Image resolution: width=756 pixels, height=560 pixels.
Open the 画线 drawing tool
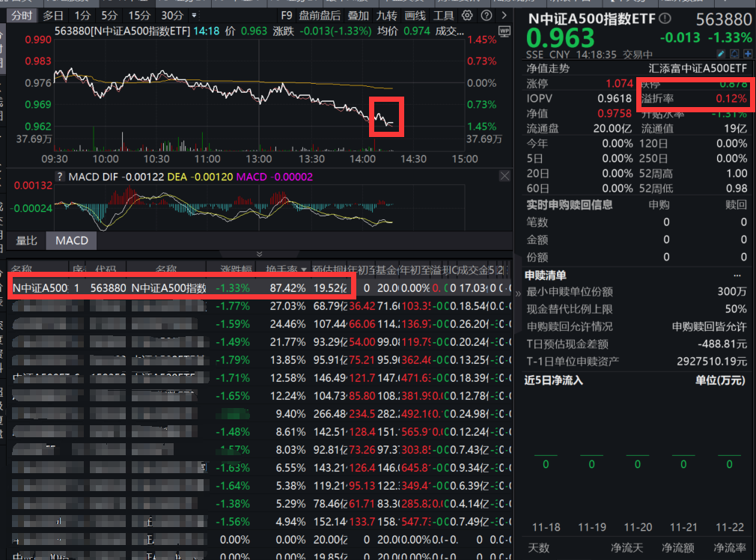415,16
